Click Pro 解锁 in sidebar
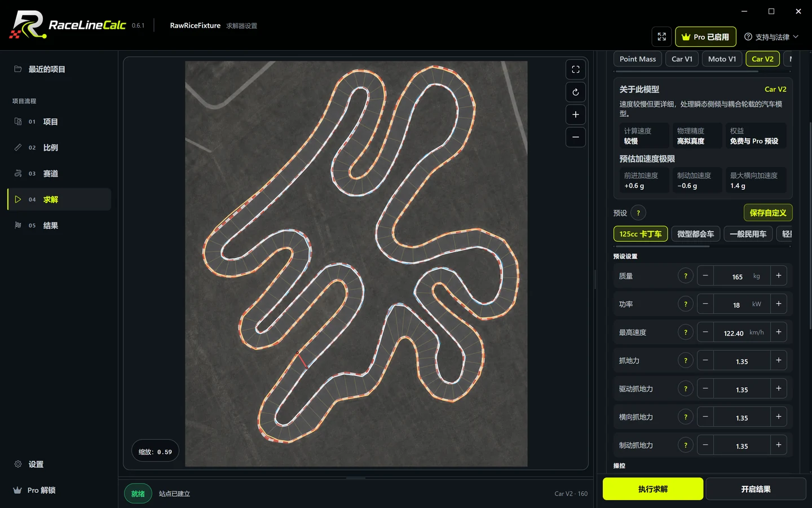812x508 pixels. click(59, 490)
